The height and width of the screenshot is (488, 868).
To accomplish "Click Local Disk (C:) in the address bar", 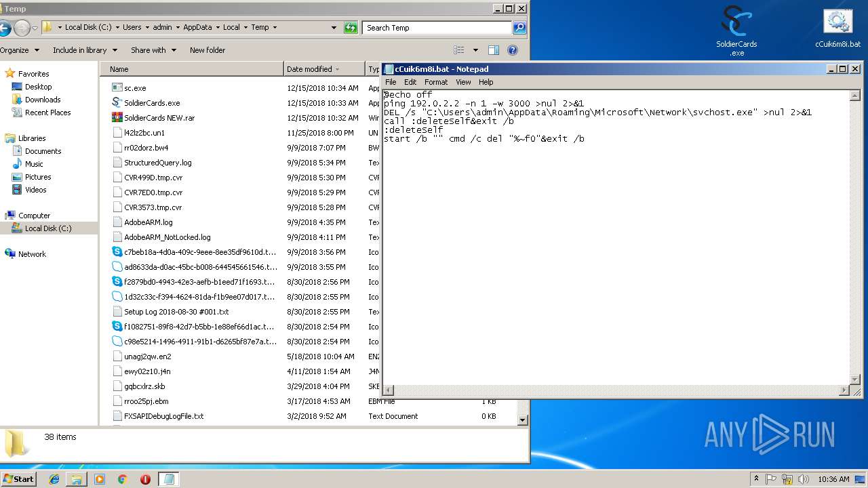I will [88, 28].
